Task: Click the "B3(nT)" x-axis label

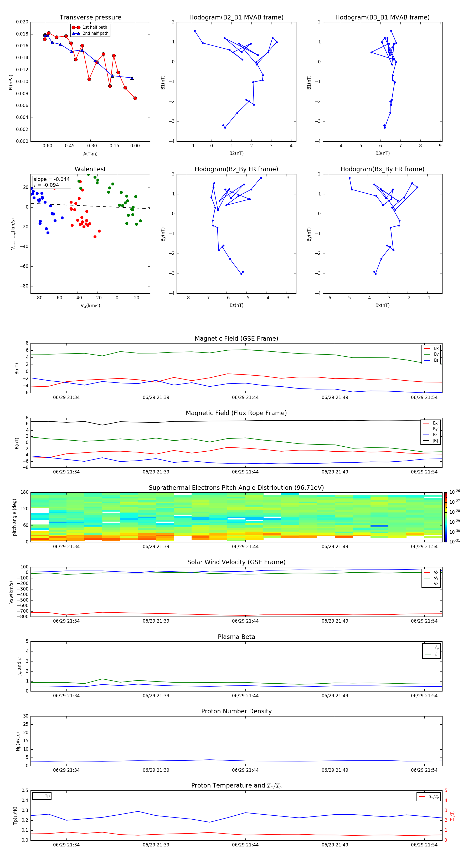Action: pos(382,153)
